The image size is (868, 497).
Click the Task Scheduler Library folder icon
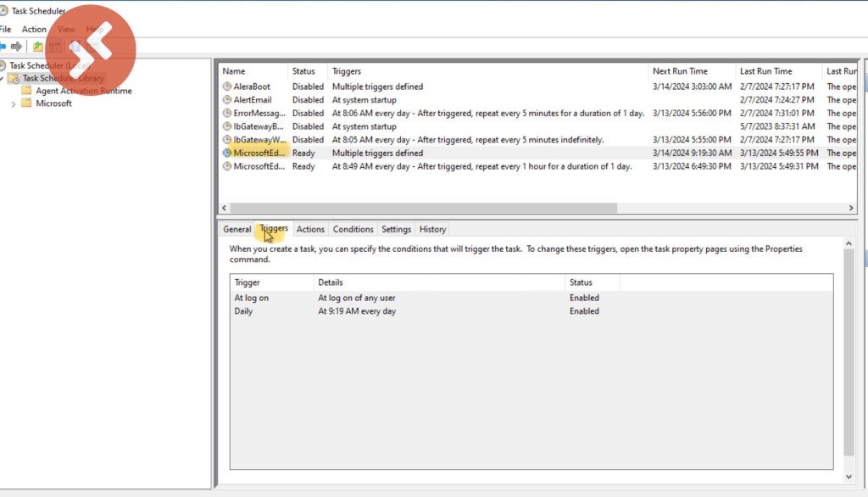click(x=14, y=78)
